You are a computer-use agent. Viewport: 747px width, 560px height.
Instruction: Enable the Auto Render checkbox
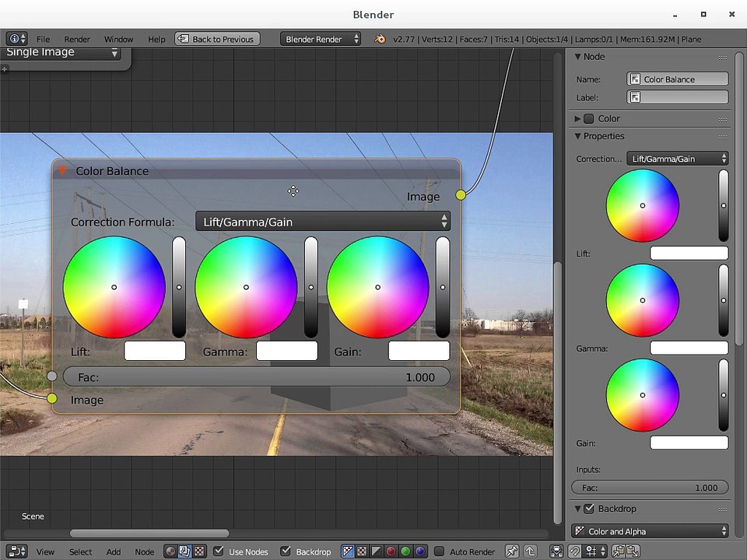pyautogui.click(x=439, y=551)
